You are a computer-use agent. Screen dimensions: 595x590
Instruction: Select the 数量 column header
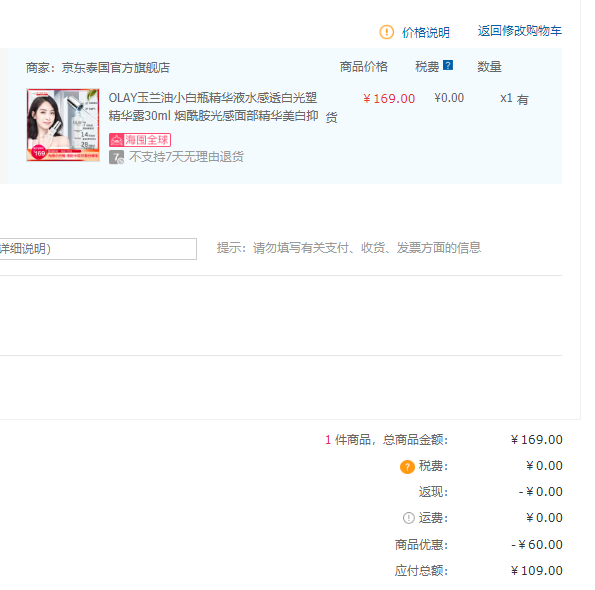point(489,67)
